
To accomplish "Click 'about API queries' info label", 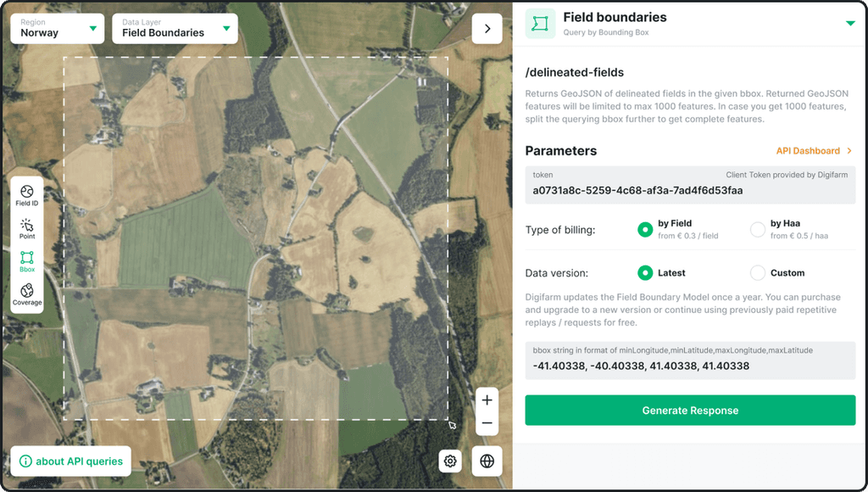I will (70, 461).
